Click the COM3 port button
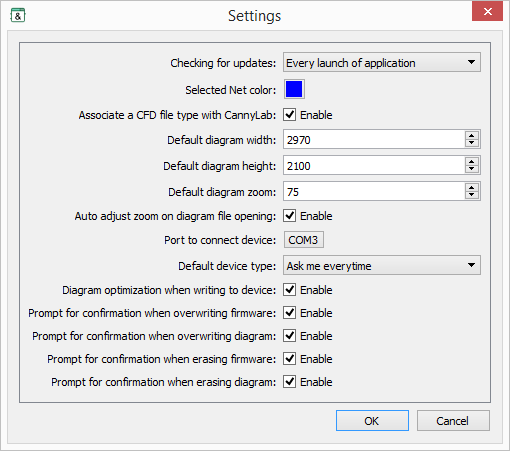The width and height of the screenshot is (510, 451). coord(304,240)
